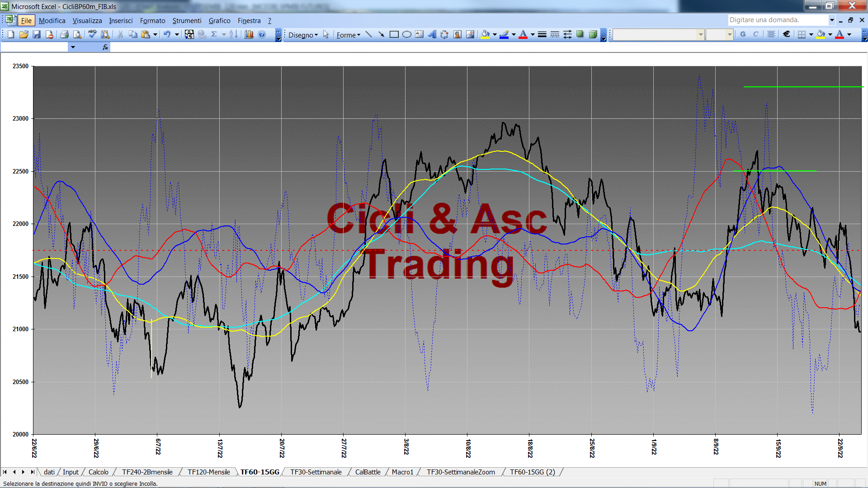The width and height of the screenshot is (868, 488).
Task: Open a file with the folder icon
Action: (24, 34)
